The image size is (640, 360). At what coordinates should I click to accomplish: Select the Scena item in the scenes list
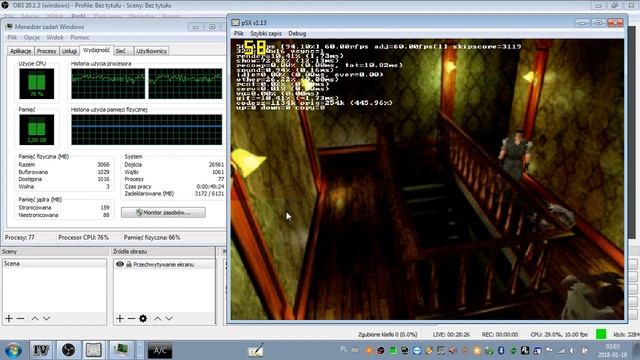pos(54,264)
